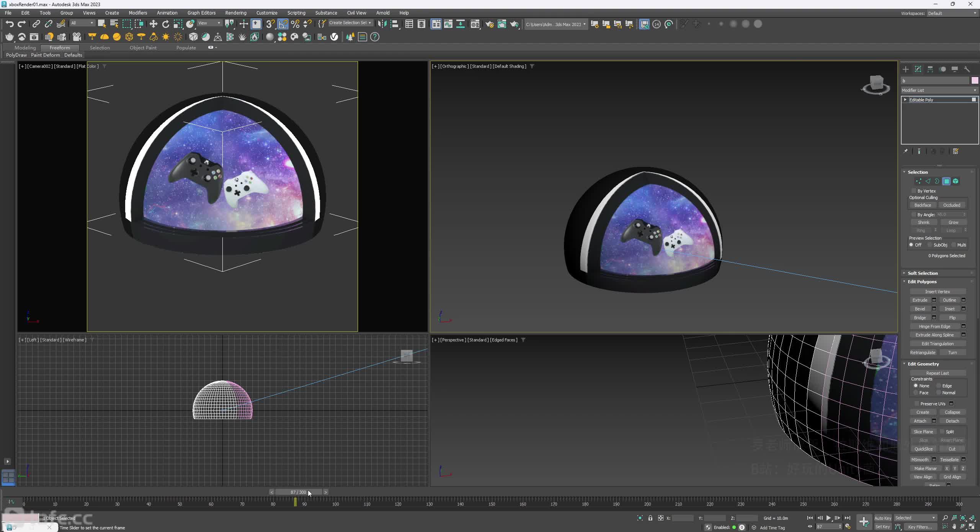980x532 pixels.
Task: Expand the Editable Poly stack entry
Action: pos(905,100)
